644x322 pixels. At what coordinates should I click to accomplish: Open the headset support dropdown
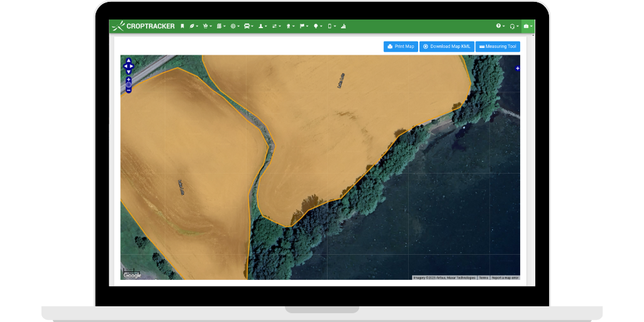click(x=514, y=26)
